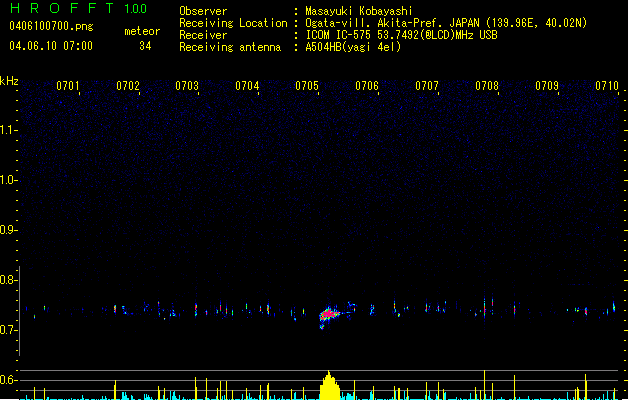Viewport: 629px width, 400px height.
Task: Select the ICOM IC-575 53.7492 MHz USB text
Action: click(x=401, y=35)
